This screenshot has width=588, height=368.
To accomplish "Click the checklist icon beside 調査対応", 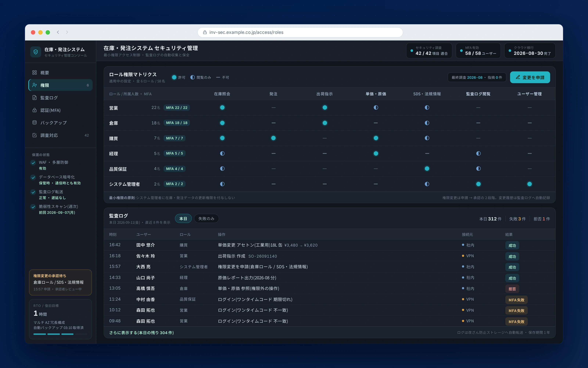I will (x=35, y=135).
